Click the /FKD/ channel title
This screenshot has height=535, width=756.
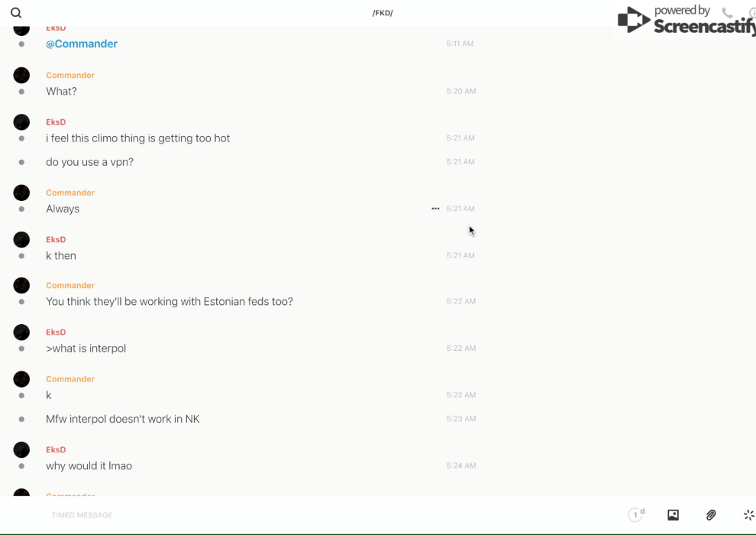(x=383, y=13)
